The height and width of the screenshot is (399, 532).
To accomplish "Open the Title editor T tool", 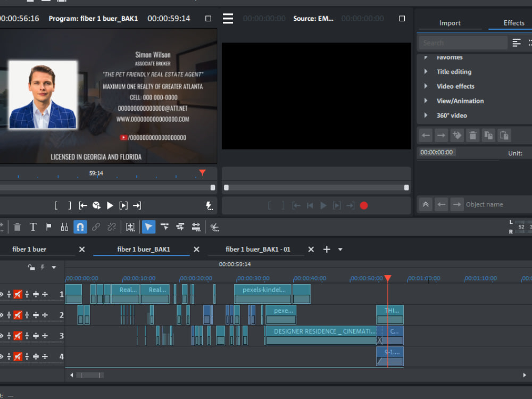I will 33,227.
